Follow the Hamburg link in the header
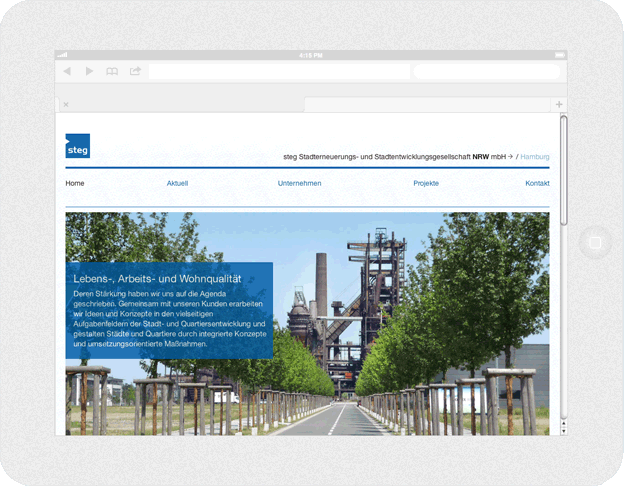 [535, 157]
